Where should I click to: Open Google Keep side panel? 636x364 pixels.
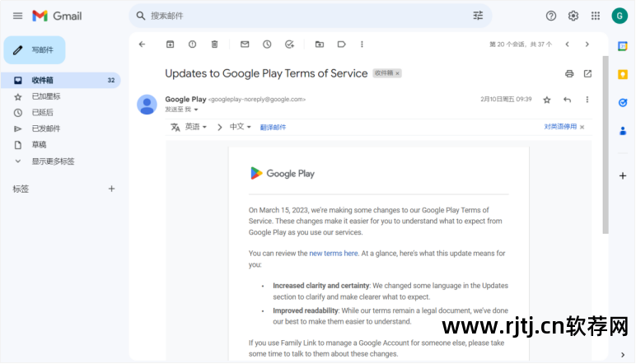(623, 75)
